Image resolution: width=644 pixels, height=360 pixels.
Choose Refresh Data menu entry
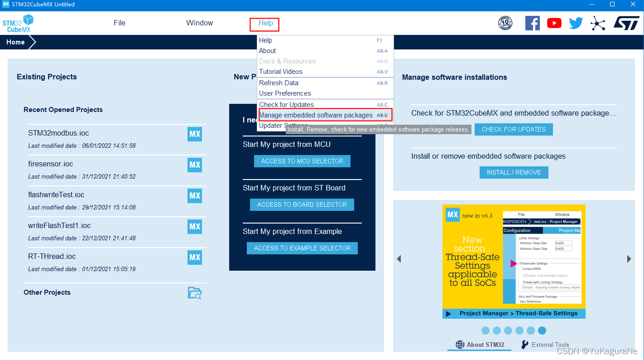(x=325, y=83)
